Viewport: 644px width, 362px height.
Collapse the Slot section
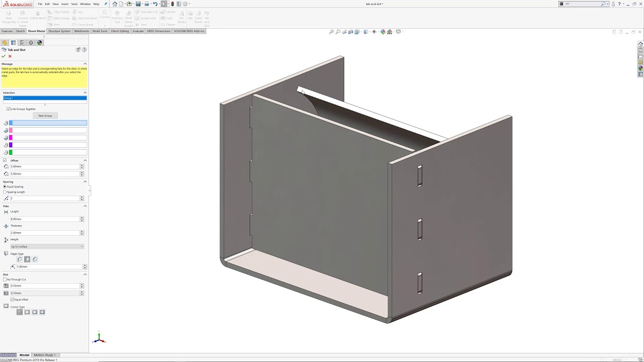point(85,275)
